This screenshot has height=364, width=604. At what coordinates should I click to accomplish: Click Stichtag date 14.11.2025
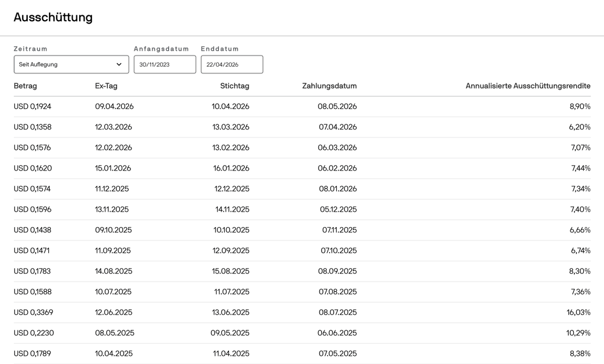click(233, 209)
